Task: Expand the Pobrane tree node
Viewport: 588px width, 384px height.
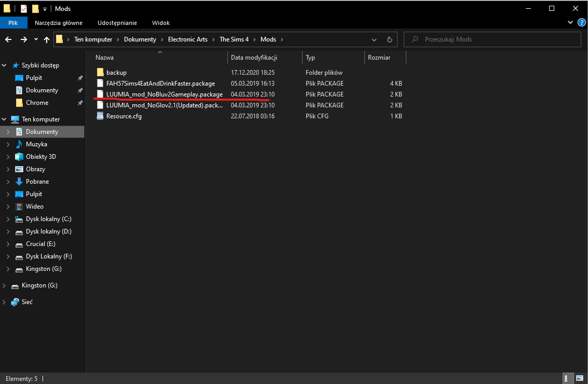Action: (8, 182)
